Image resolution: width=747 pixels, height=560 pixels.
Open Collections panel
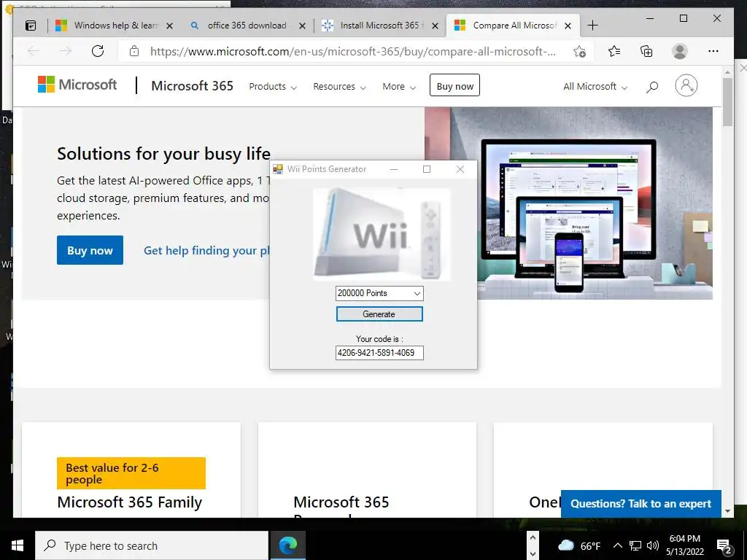pos(646,51)
